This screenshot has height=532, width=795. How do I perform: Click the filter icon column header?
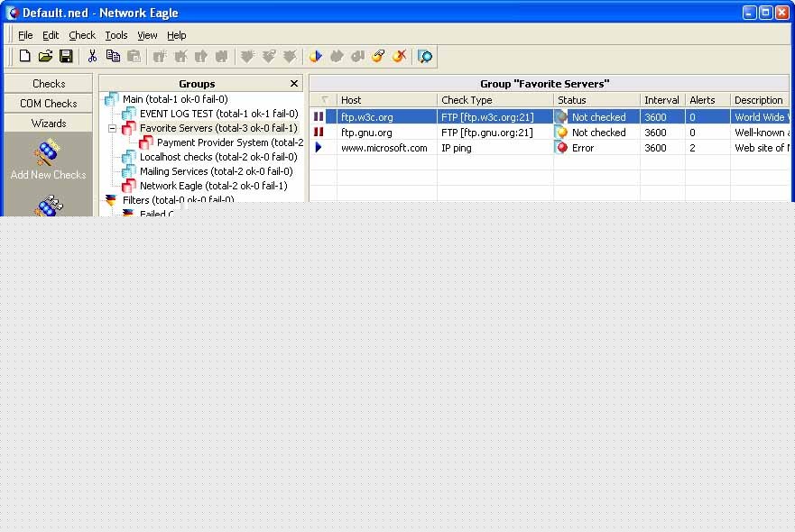[325, 100]
